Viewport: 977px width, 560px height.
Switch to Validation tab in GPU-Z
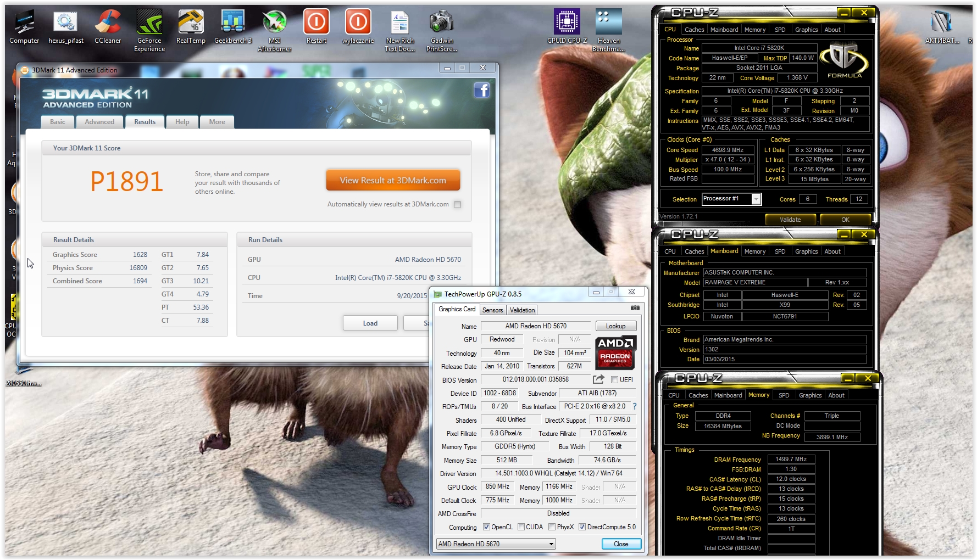pyautogui.click(x=522, y=310)
